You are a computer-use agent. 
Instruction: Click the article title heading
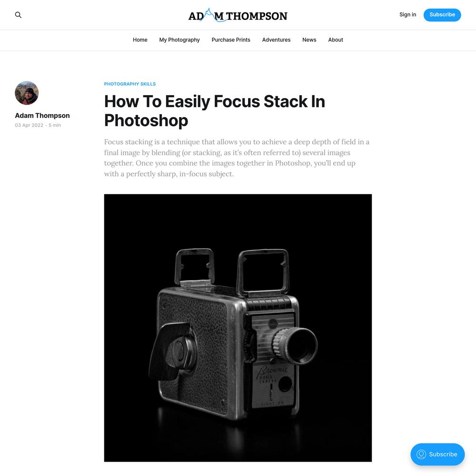coord(215,111)
